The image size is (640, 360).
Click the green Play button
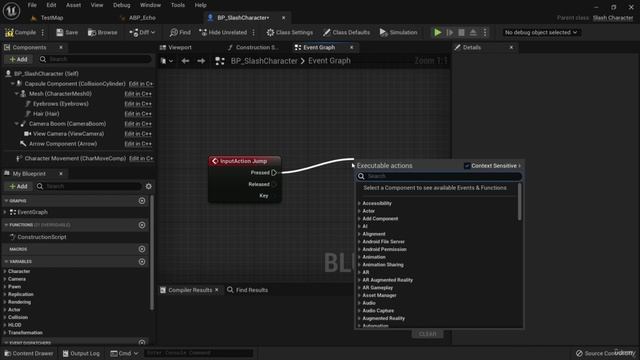click(x=438, y=32)
